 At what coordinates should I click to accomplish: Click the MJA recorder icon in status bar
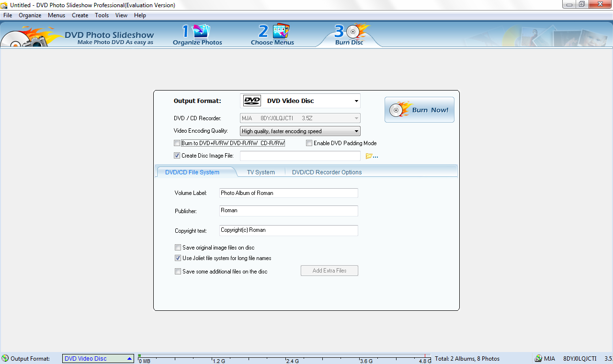point(538,358)
